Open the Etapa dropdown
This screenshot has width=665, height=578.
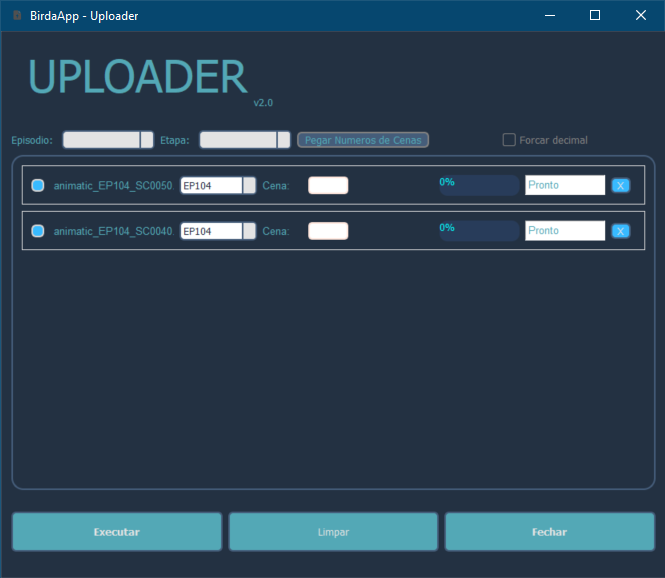click(283, 140)
